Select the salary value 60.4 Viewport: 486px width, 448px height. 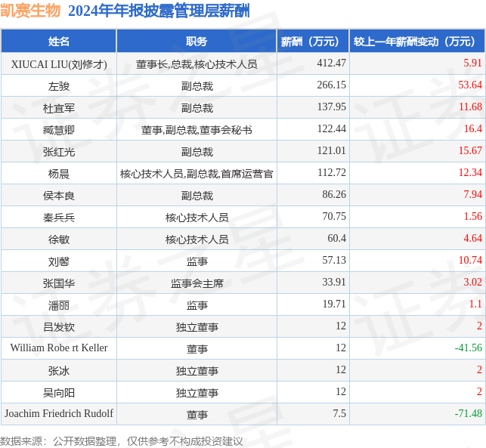point(336,238)
